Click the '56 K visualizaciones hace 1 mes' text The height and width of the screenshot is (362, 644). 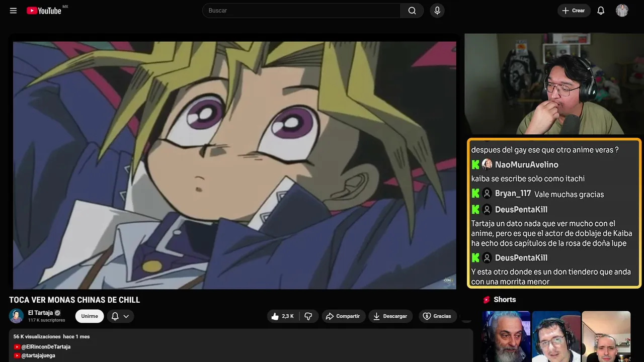52,336
